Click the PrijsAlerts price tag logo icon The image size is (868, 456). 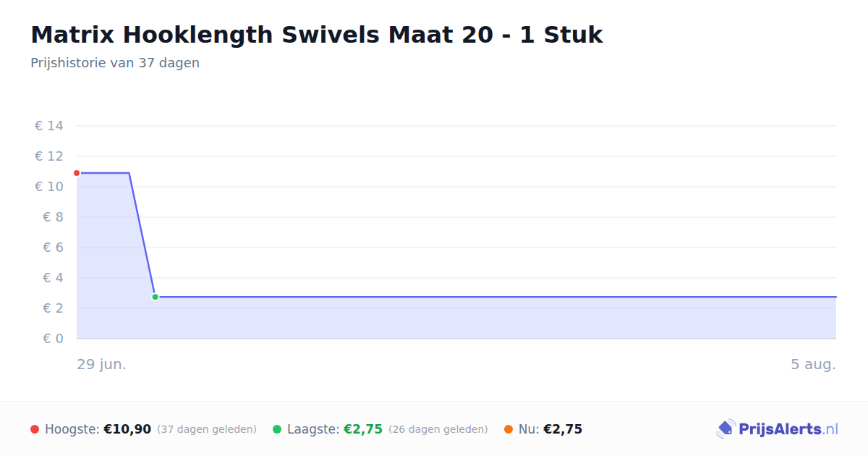[726, 429]
